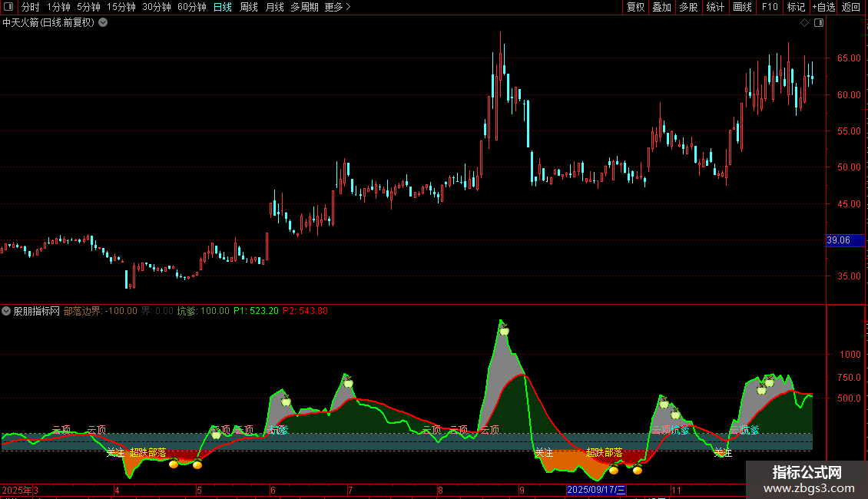Click the 界: 0.00 indicator value
Image resolution: width=868 pixels, height=499 pixels.
tap(157, 311)
